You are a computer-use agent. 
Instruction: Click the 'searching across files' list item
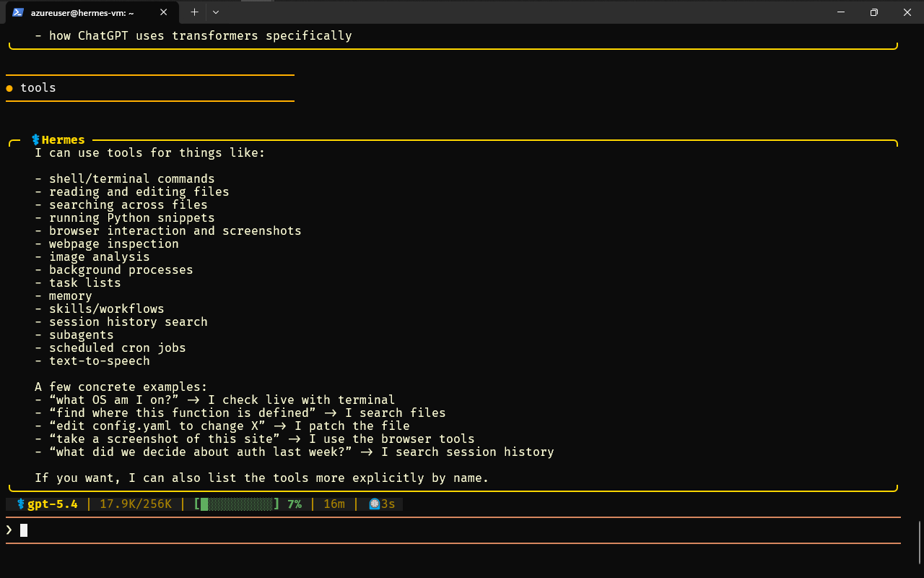tap(121, 204)
